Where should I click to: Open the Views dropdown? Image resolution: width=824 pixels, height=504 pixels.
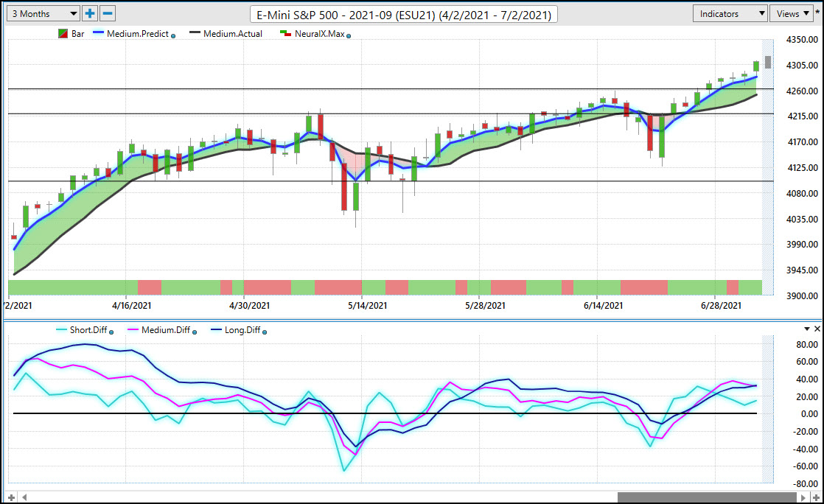click(x=792, y=14)
